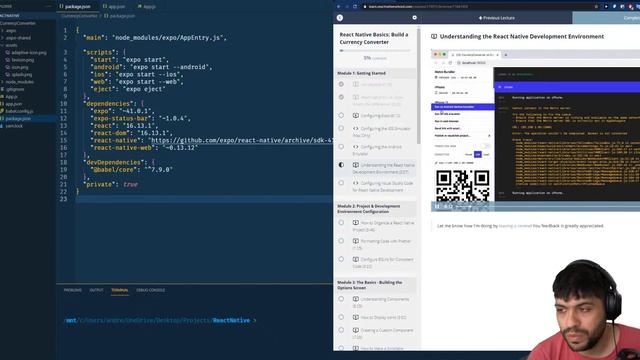The height and width of the screenshot is (360, 640).
Task: Click the course progress bar
Action: (x=375, y=51)
